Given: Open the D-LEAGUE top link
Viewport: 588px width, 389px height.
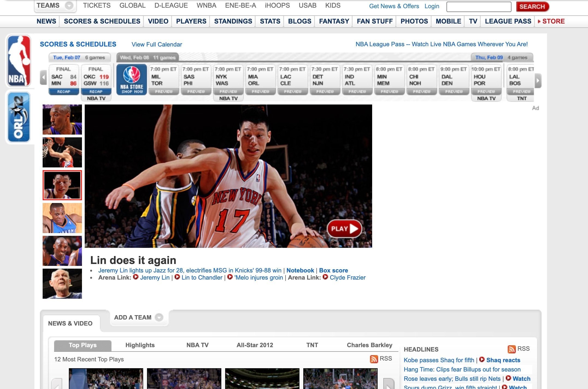Looking at the screenshot, I should click(171, 5).
